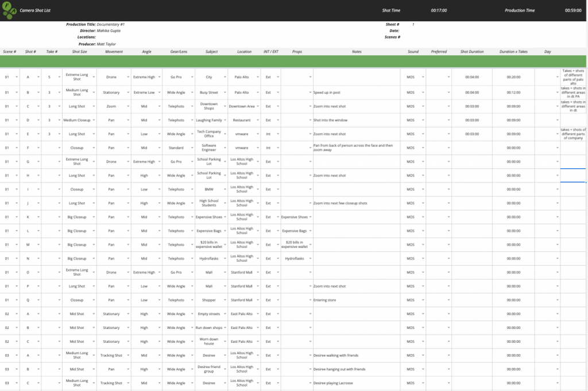
Task: Open the Props column dropdown showing Hydroflasks
Action: tap(311, 258)
